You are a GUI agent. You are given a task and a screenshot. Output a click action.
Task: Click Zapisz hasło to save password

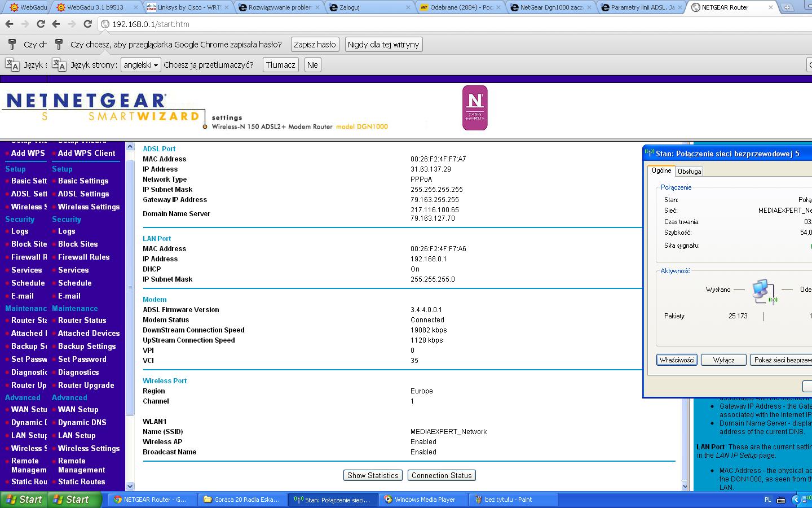pos(315,45)
